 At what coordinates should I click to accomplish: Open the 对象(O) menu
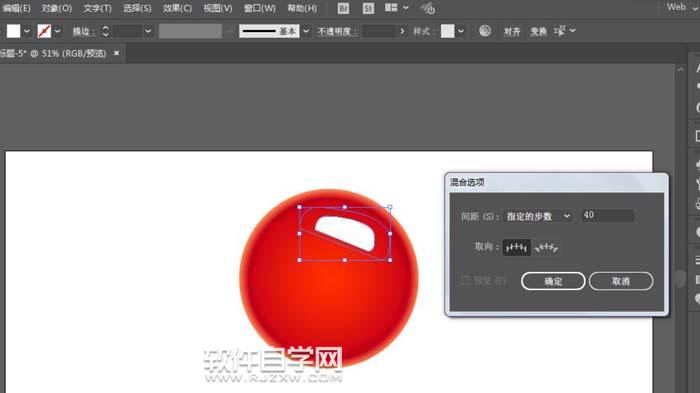click(x=57, y=8)
